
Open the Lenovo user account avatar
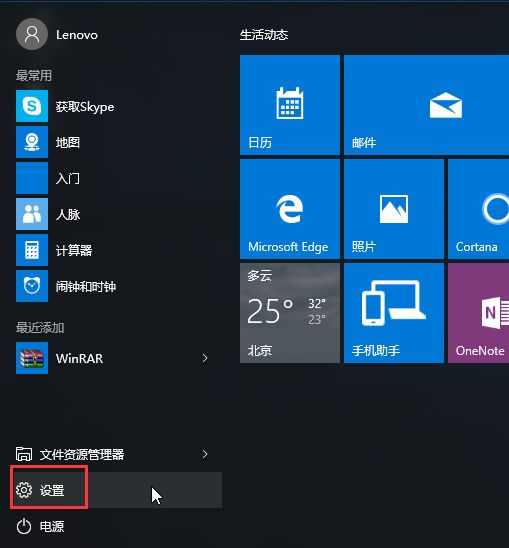pos(32,34)
